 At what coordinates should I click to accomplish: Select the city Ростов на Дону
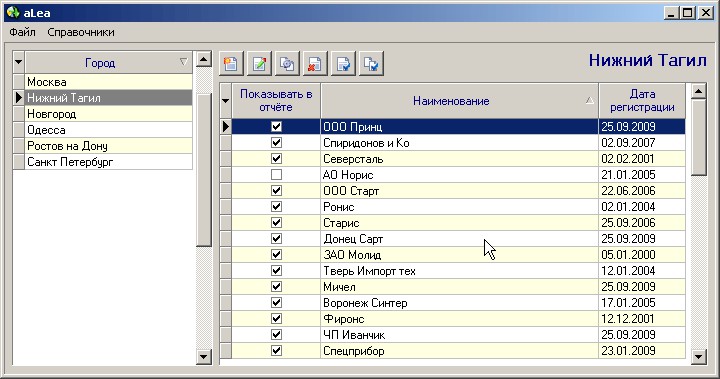coord(108,146)
